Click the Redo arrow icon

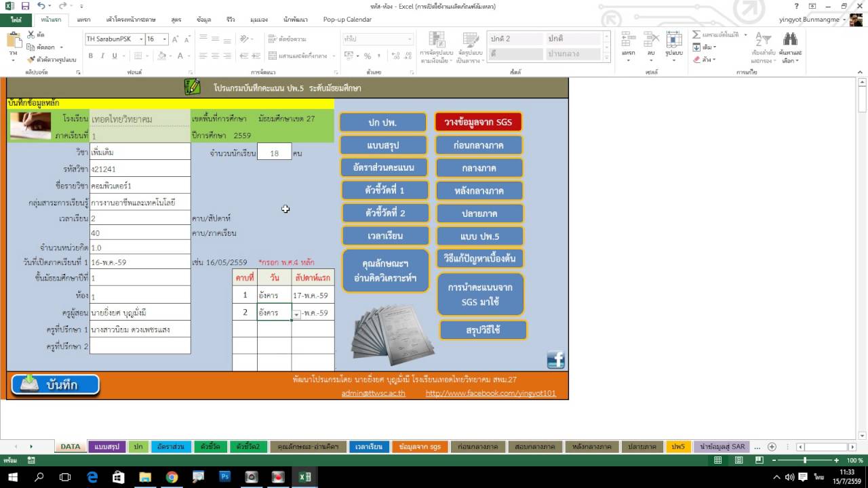tap(62, 6)
